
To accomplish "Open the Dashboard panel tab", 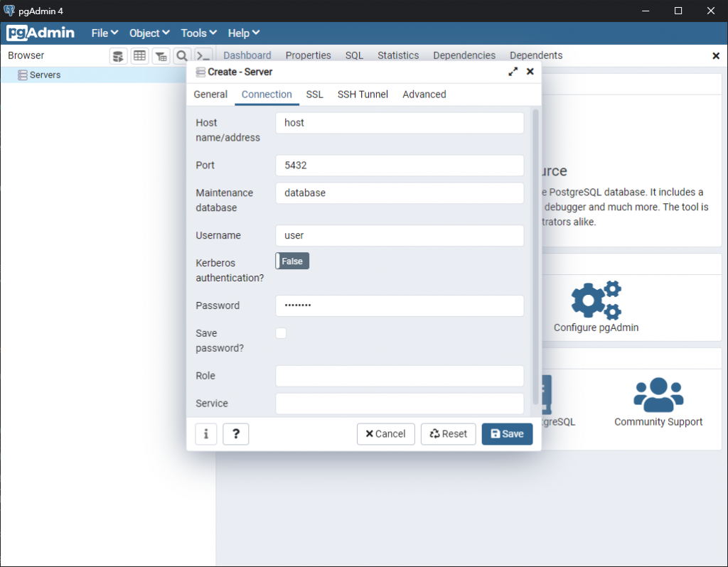I will 247,55.
